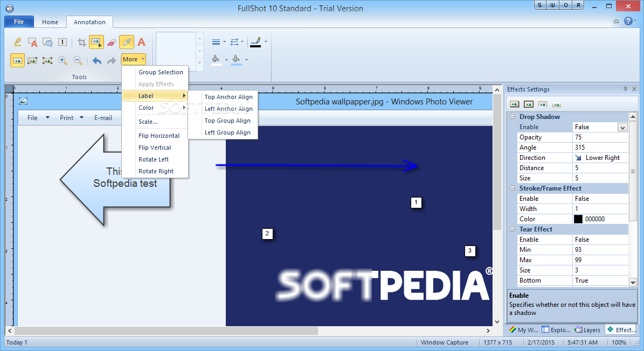644x351 pixels.
Task: Click the light blue fill bucket color
Action: (237, 60)
